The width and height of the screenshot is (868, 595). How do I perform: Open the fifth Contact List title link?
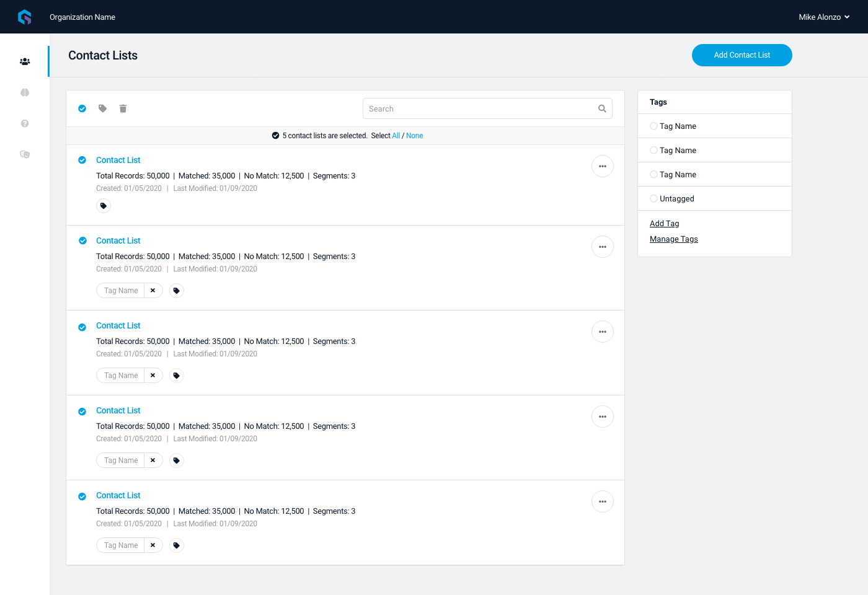coord(118,495)
